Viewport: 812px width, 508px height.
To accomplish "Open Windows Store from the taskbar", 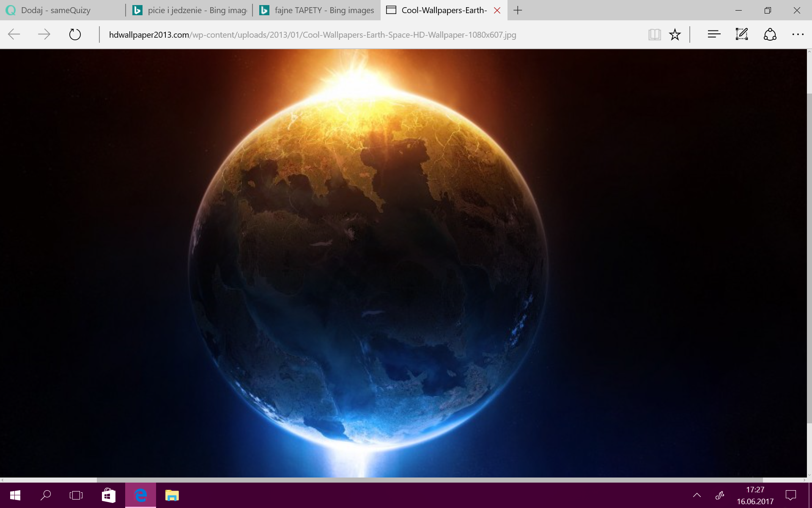I will pyautogui.click(x=109, y=495).
